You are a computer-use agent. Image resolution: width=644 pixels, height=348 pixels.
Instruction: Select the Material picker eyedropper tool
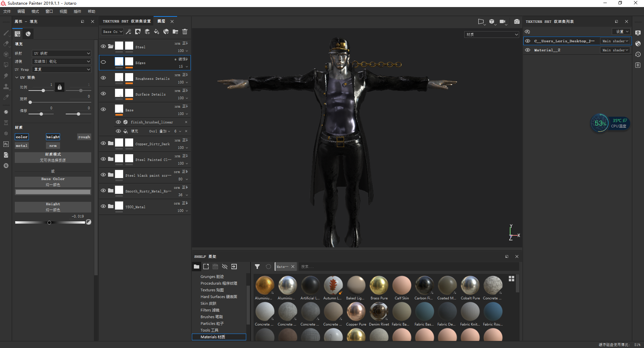tap(6, 97)
